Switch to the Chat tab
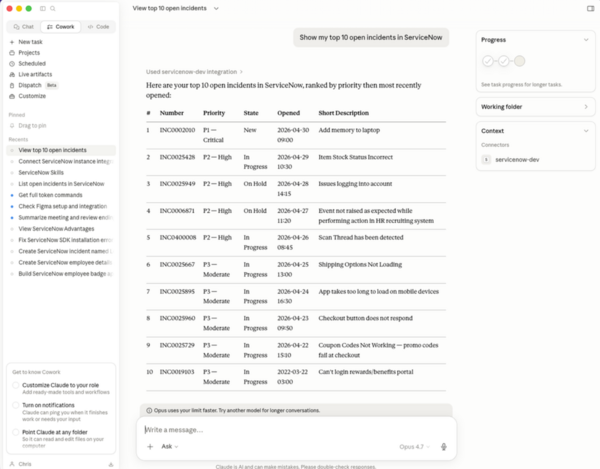 click(24, 27)
